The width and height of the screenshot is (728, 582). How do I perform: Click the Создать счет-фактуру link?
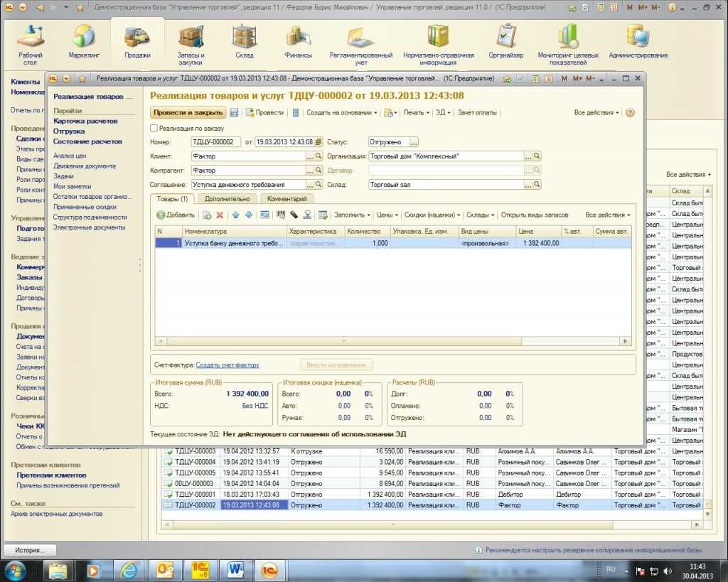point(227,365)
